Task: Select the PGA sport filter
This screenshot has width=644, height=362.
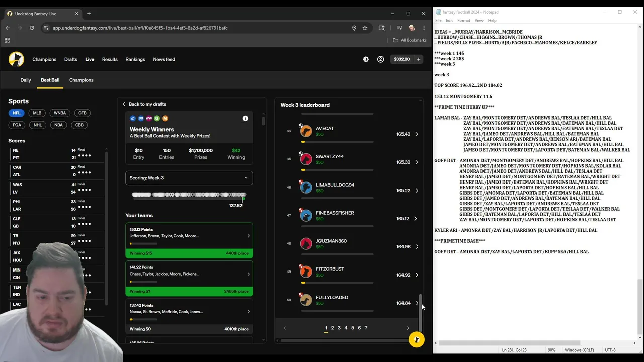Action: (17, 125)
